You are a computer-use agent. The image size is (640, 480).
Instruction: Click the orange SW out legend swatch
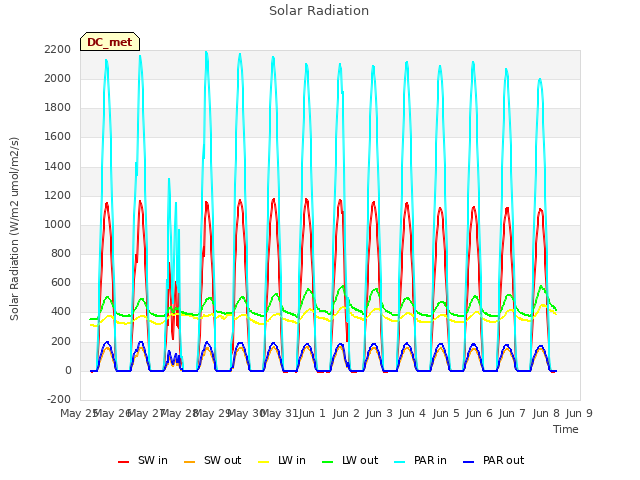click(189, 461)
